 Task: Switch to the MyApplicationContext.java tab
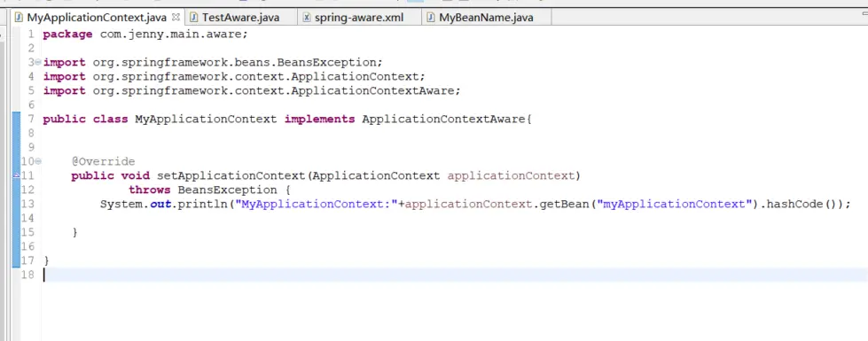click(97, 18)
